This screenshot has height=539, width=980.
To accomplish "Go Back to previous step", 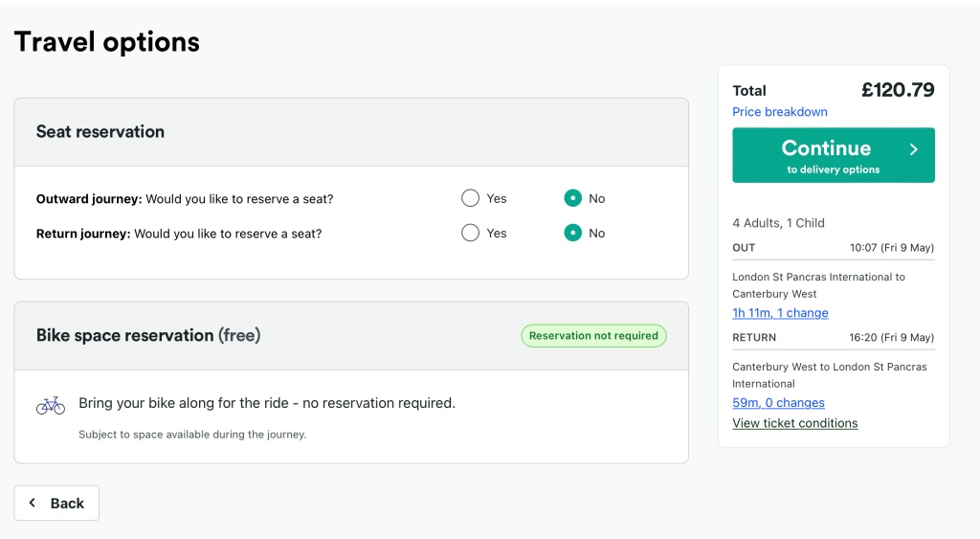I will (56, 503).
